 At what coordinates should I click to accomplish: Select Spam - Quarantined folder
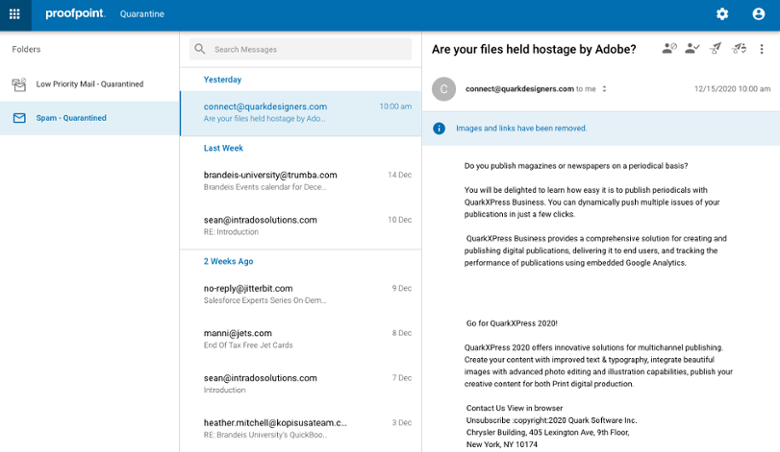click(90, 118)
